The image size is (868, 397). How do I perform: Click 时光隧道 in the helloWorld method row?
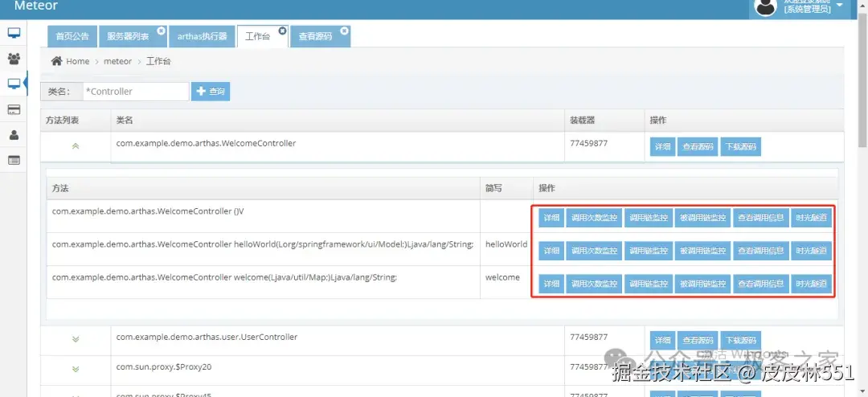(x=811, y=251)
